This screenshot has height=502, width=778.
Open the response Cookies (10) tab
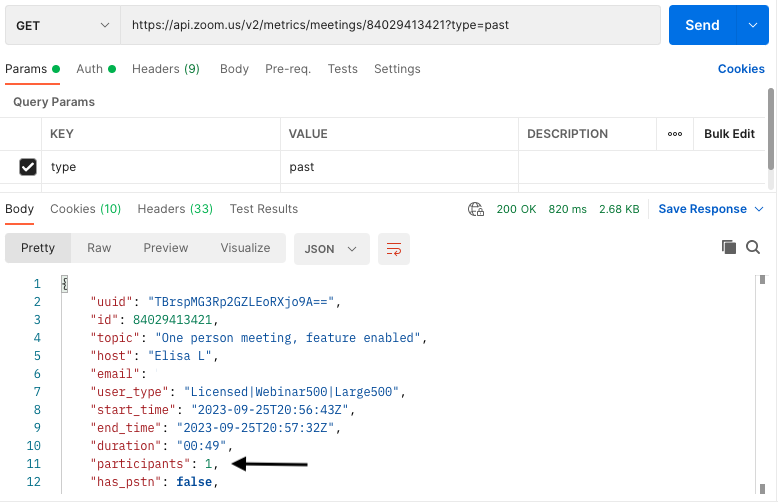pos(85,209)
